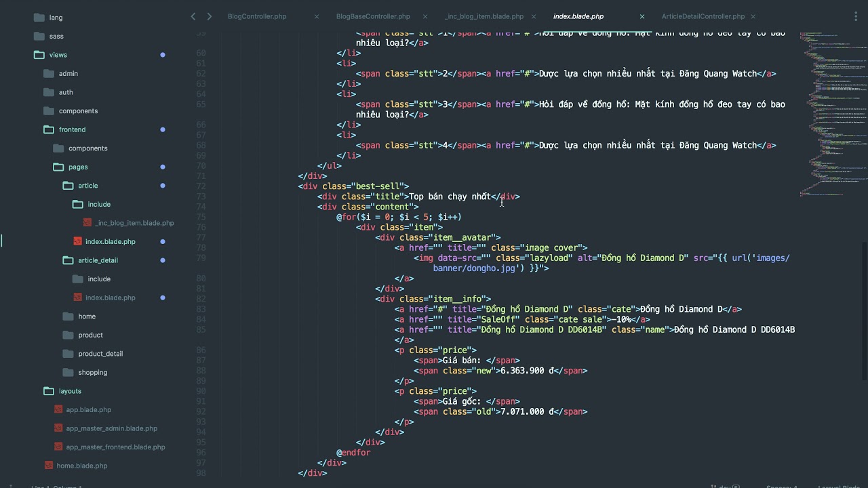Expand the shopping folder icon
868x488 pixels.
coord(67,372)
